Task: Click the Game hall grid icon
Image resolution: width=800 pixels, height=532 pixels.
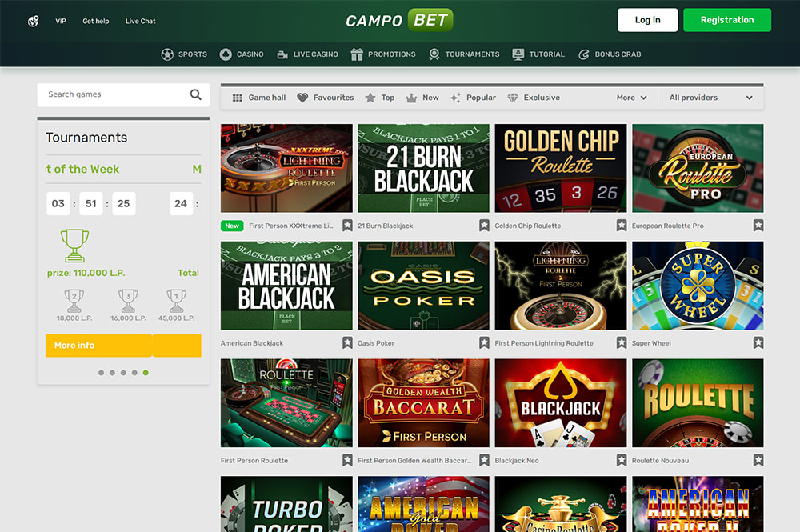Action: click(238, 98)
